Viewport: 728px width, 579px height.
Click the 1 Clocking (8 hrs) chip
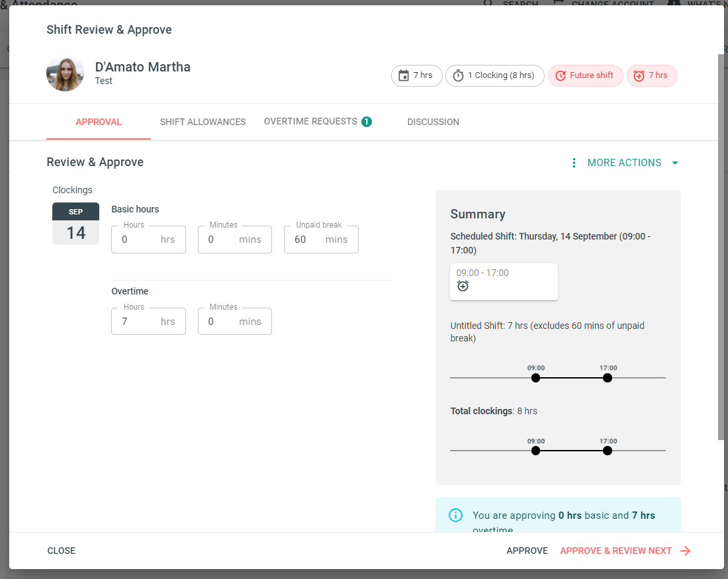coord(495,75)
